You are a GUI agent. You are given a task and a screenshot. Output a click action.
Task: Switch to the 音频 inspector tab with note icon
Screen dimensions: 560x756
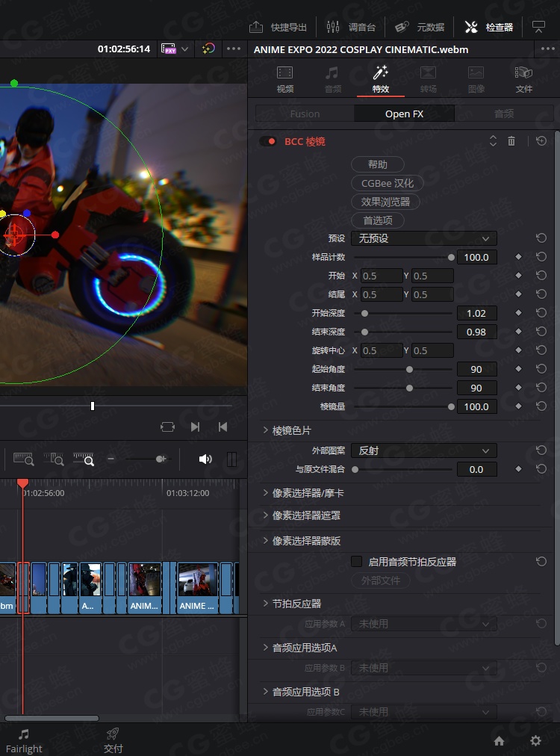pyautogui.click(x=332, y=79)
